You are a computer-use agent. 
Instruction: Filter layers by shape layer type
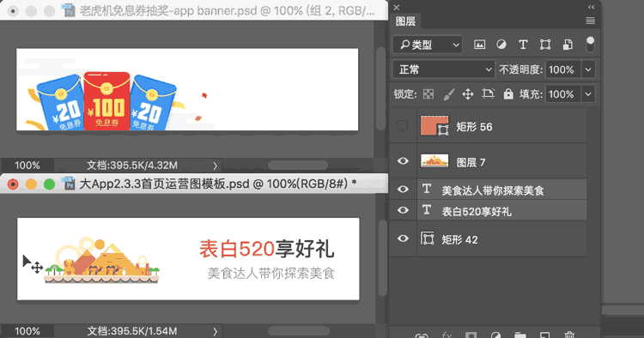tap(545, 45)
